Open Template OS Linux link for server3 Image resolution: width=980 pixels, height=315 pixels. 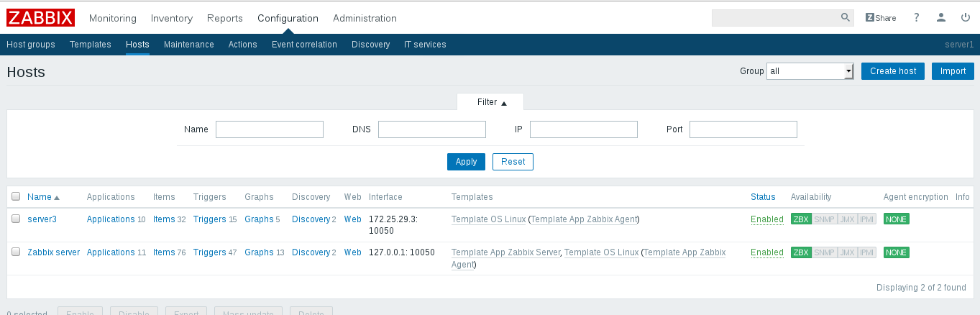coord(488,219)
